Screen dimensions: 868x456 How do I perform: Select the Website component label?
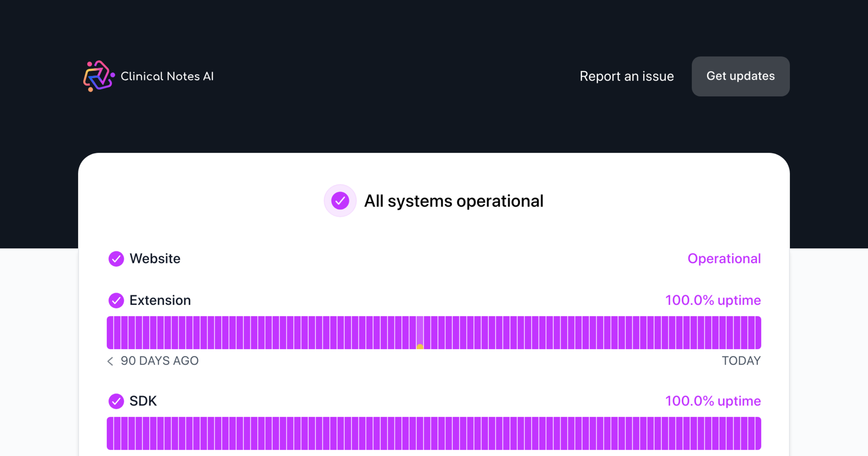[155, 259]
